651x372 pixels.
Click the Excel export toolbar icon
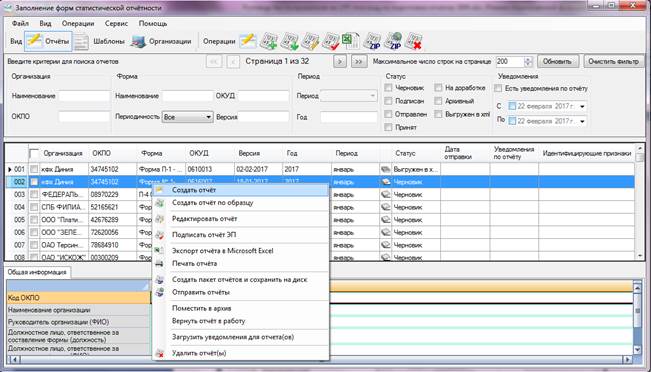coord(350,41)
